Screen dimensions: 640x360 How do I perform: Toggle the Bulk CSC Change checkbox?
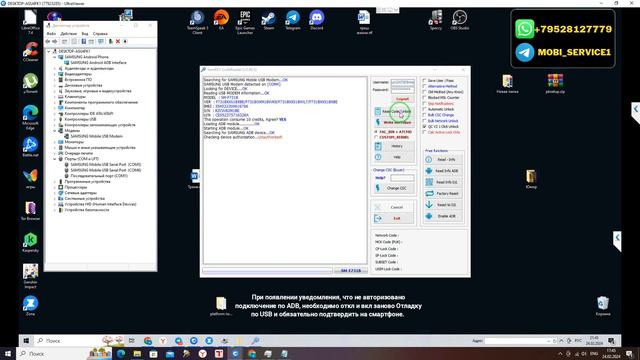coord(425,115)
